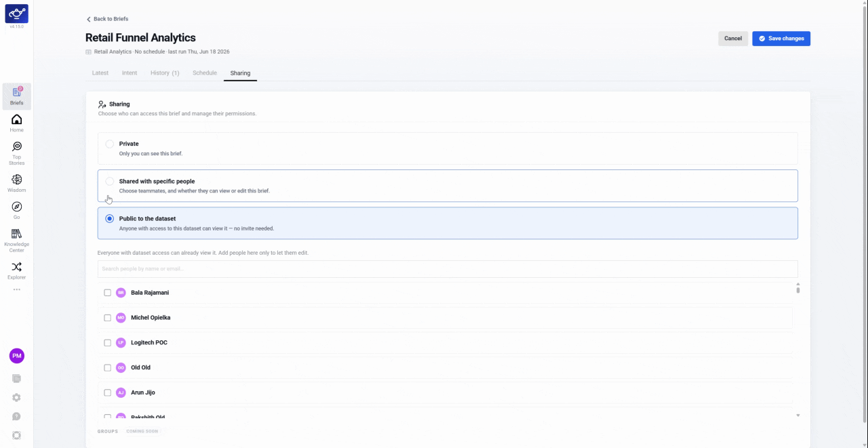868x448 pixels.
Task: Click the icon above the settings gear
Action: coord(16,378)
